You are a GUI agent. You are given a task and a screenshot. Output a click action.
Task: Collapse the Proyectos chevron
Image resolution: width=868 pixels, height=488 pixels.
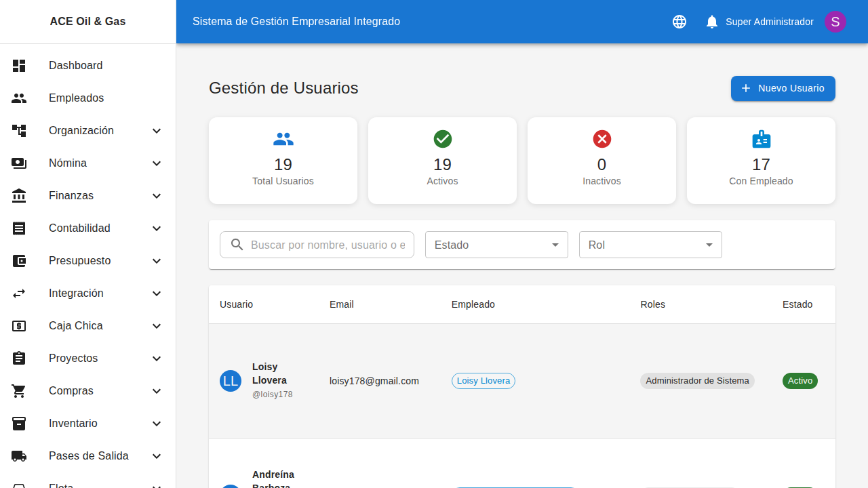pyautogui.click(x=157, y=358)
